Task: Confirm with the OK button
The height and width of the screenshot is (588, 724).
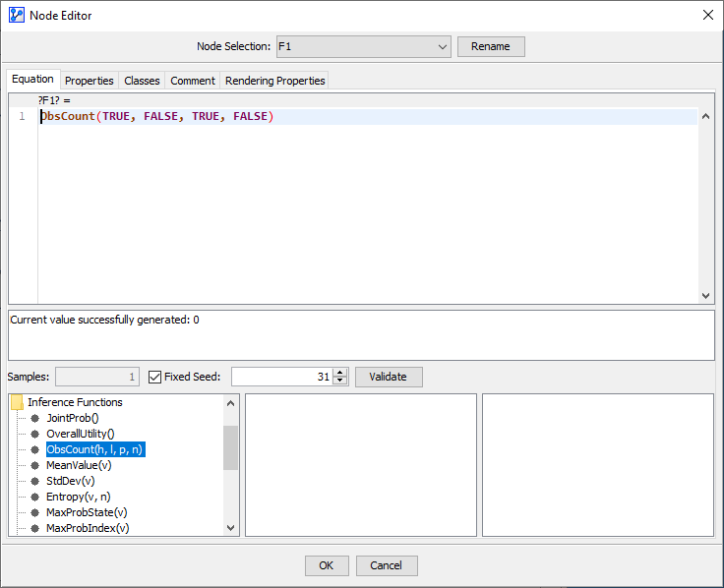Action: click(327, 565)
